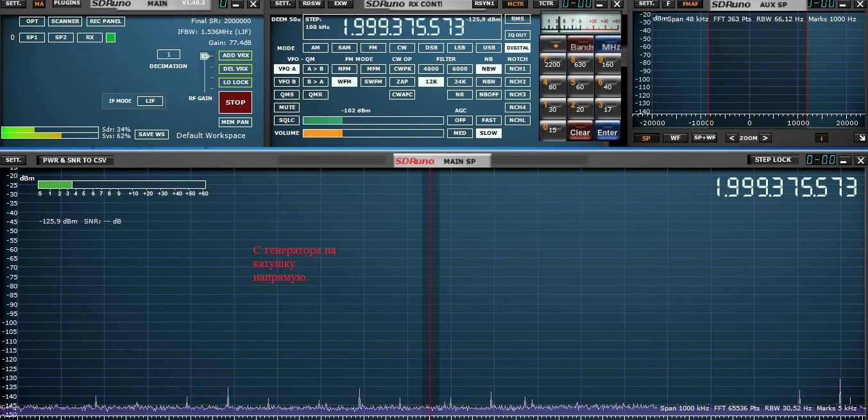The image size is (868, 420).
Task: Open SETT. in the AUX SP panel
Action: pyautogui.click(x=646, y=3)
